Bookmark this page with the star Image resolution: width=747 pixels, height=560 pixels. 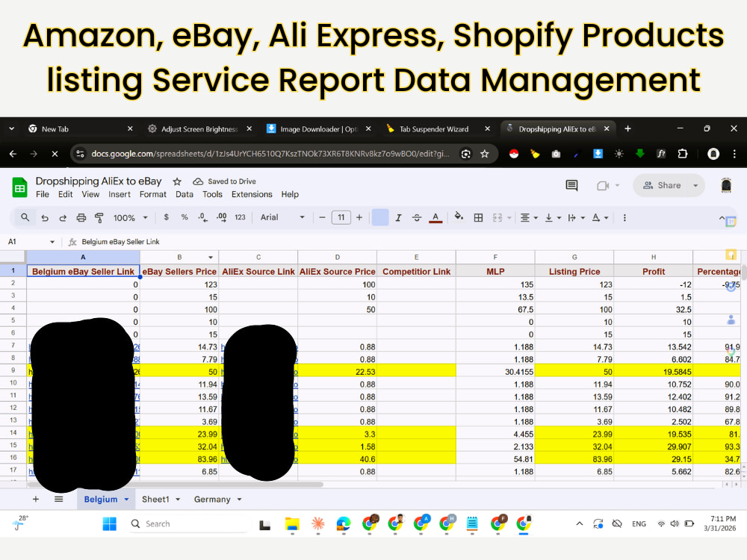(485, 154)
